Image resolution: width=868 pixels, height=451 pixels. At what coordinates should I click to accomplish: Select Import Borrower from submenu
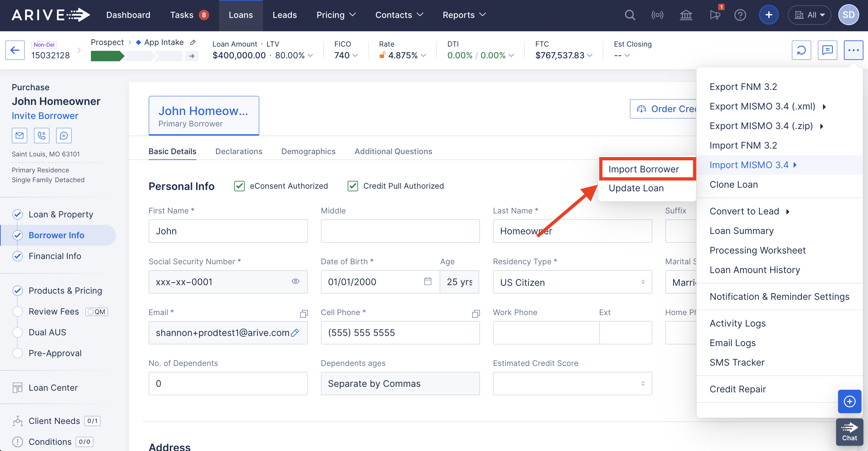644,169
